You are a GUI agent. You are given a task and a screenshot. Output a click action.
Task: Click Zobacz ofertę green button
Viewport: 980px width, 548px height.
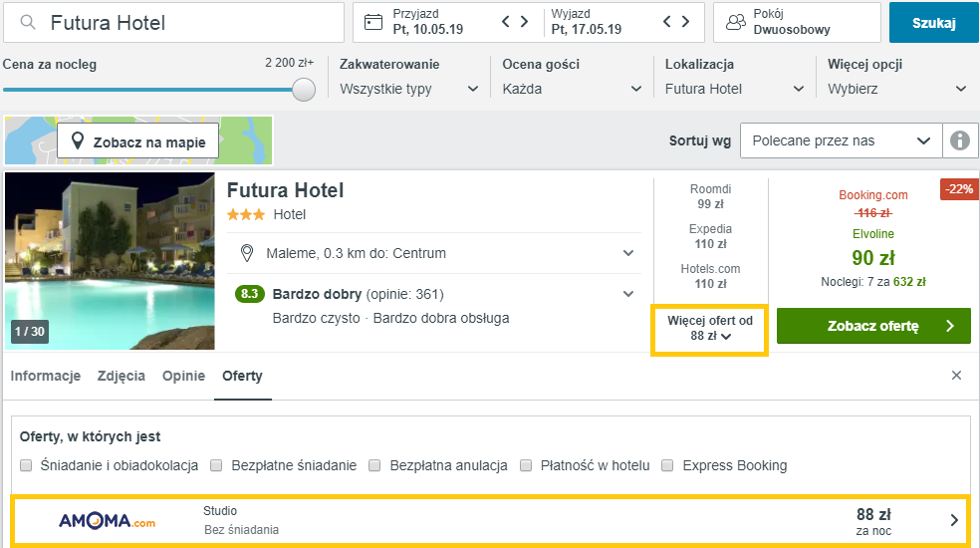tap(873, 326)
